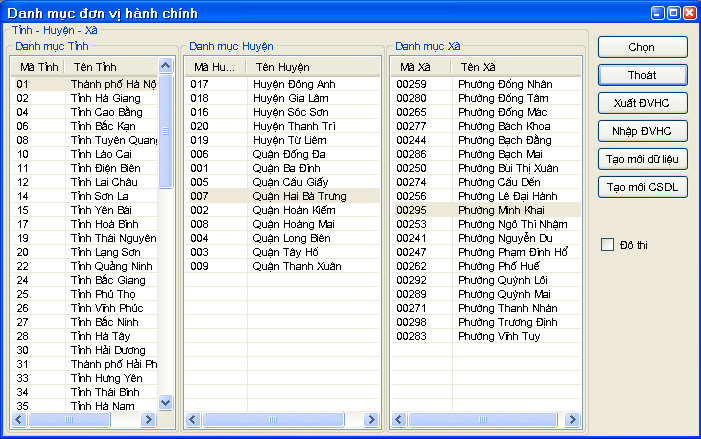Click the Xã list horizontal scrollbar thumb
This screenshot has height=439, width=701.
point(483,419)
